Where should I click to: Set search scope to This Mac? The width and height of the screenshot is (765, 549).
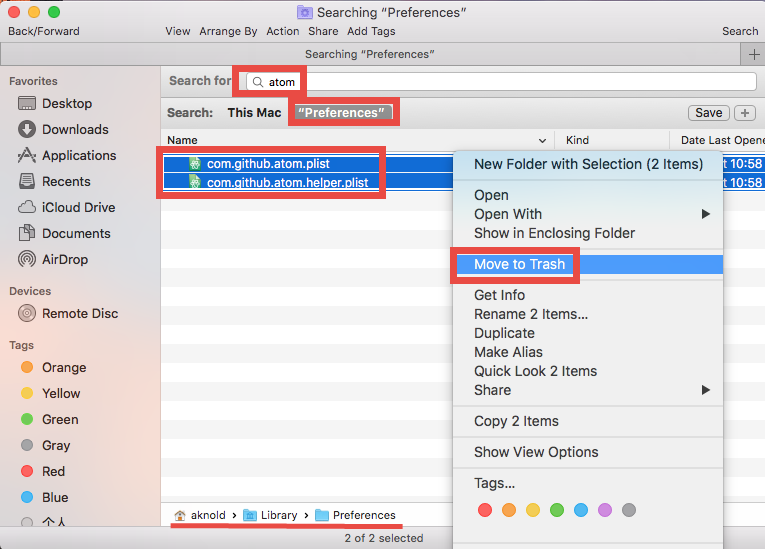[x=254, y=113]
